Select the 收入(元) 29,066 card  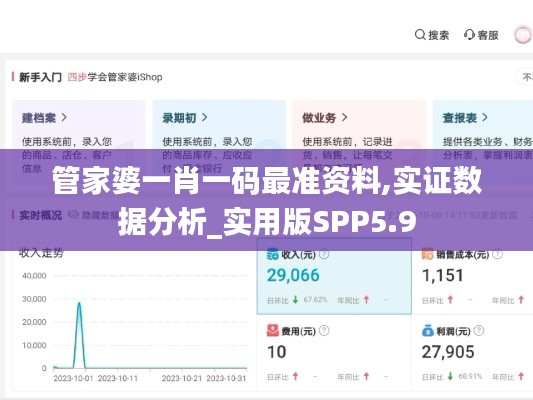point(334,276)
